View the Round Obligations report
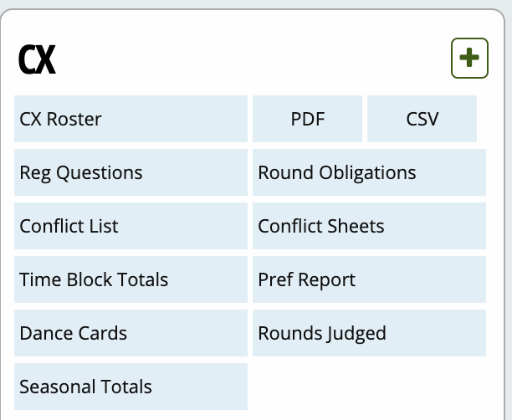The height and width of the screenshot is (420, 512). [x=369, y=172]
